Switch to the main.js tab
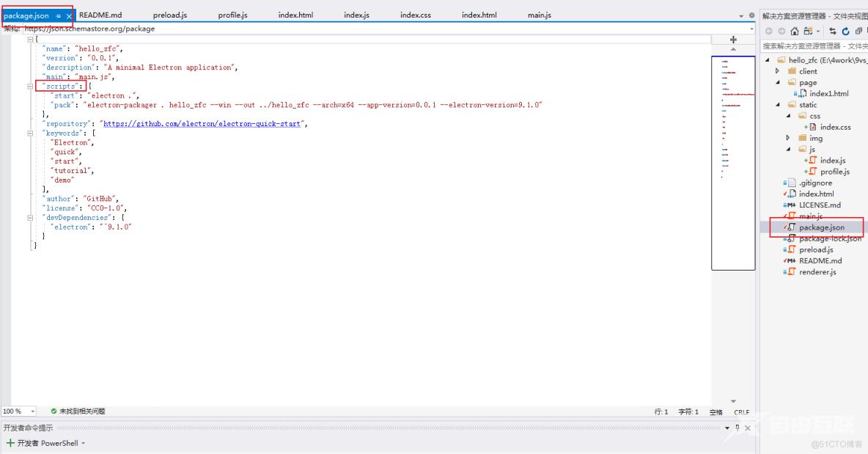 [x=539, y=15]
